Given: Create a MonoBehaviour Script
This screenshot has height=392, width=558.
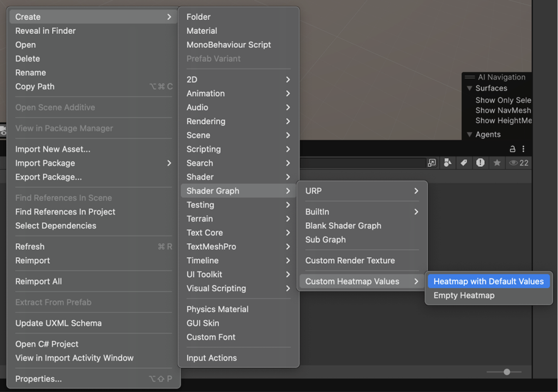Looking at the screenshot, I should click(x=238, y=45).
